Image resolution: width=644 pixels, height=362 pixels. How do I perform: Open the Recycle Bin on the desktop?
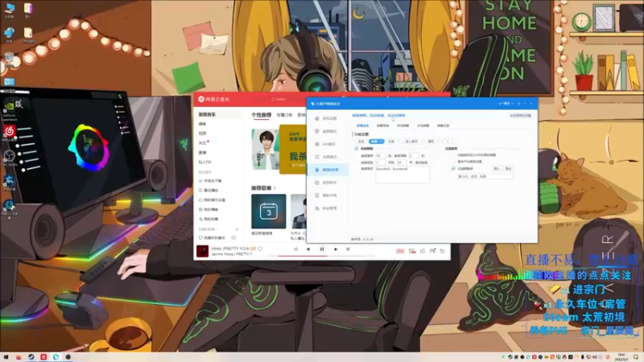(x=9, y=59)
